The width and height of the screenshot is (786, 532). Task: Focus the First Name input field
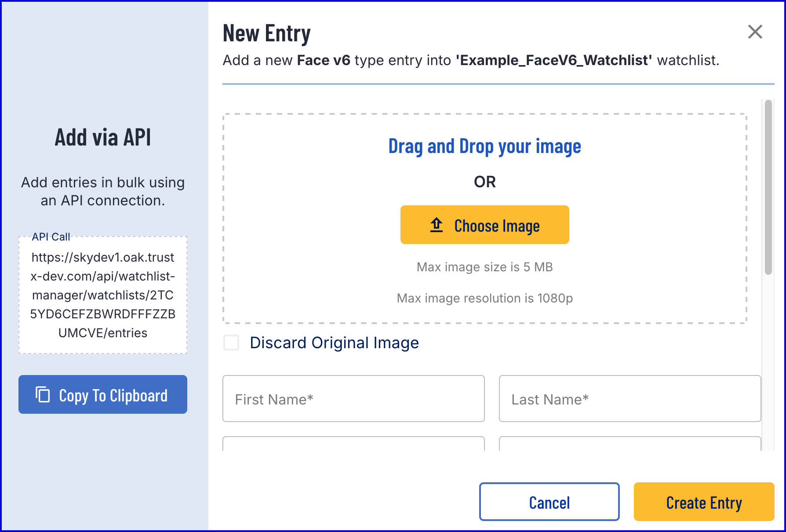point(353,399)
